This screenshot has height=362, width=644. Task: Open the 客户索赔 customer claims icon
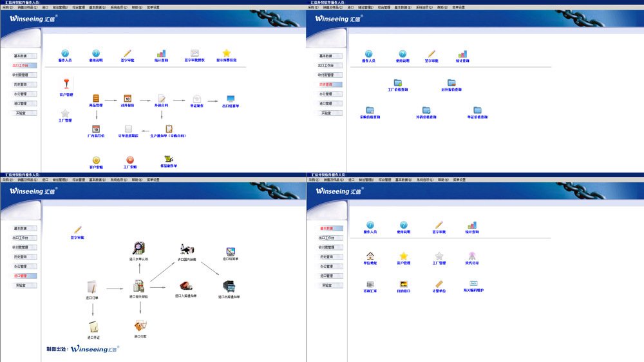(x=96, y=160)
